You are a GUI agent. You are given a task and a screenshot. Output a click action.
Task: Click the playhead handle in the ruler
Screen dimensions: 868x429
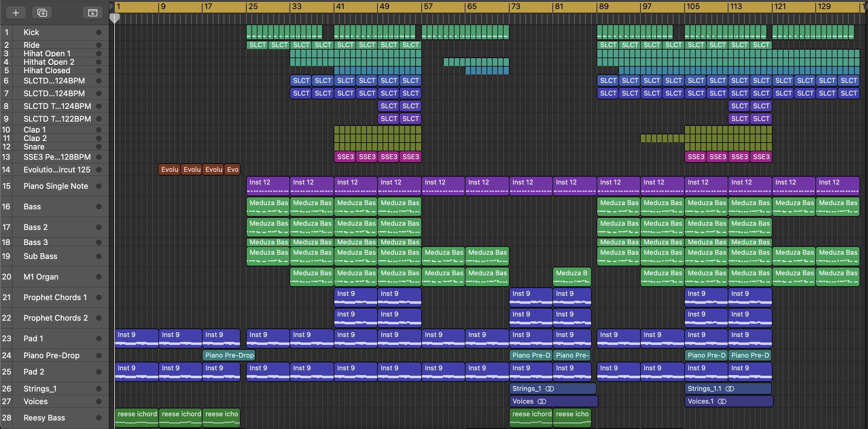pyautogui.click(x=115, y=18)
